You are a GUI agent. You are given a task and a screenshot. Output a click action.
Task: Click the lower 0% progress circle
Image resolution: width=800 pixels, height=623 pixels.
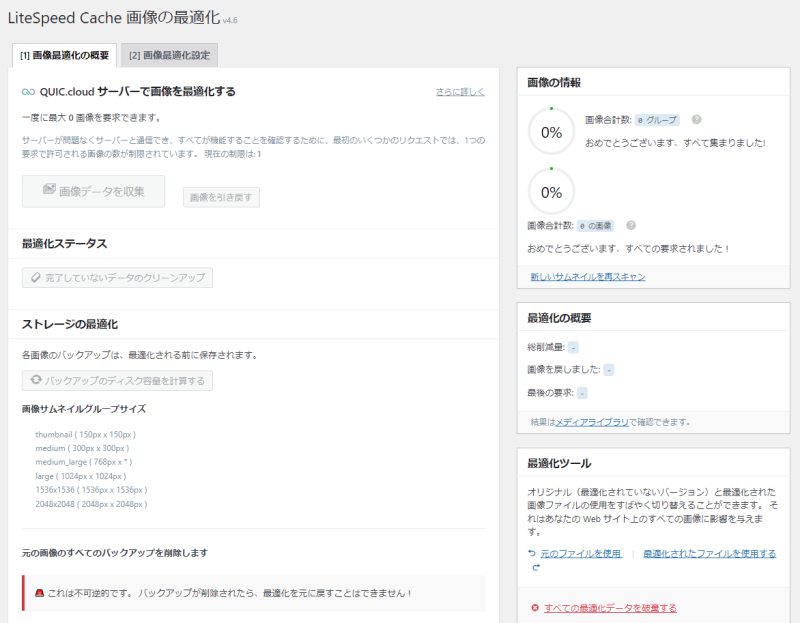point(552,192)
